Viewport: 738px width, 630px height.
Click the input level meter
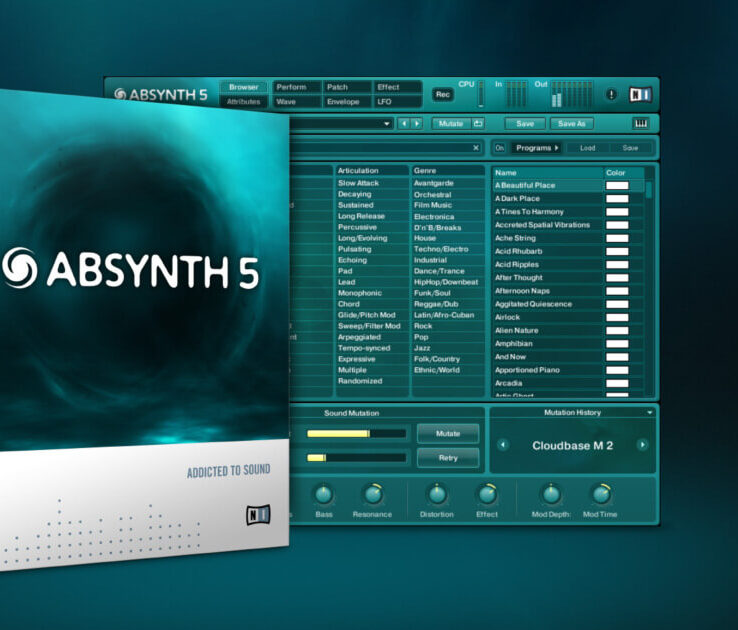pos(516,94)
